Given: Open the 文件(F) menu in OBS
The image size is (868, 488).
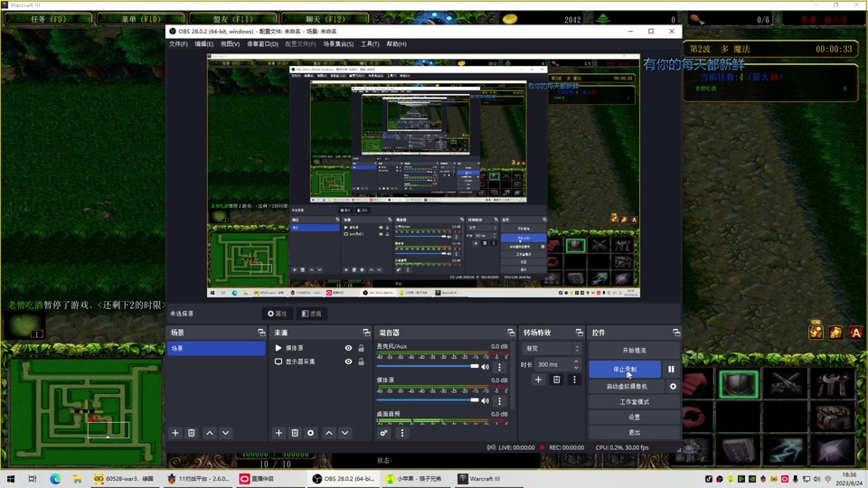Looking at the screenshot, I should (x=178, y=43).
